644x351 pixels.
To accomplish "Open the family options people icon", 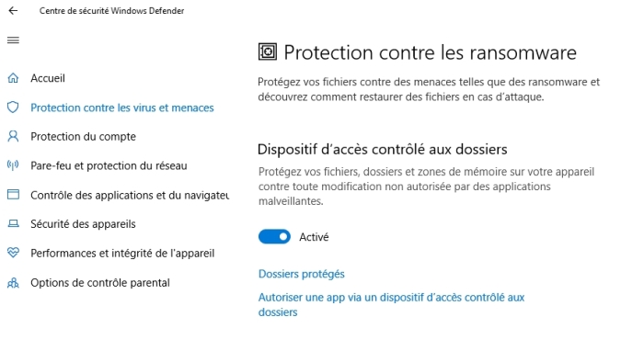I will click(13, 282).
